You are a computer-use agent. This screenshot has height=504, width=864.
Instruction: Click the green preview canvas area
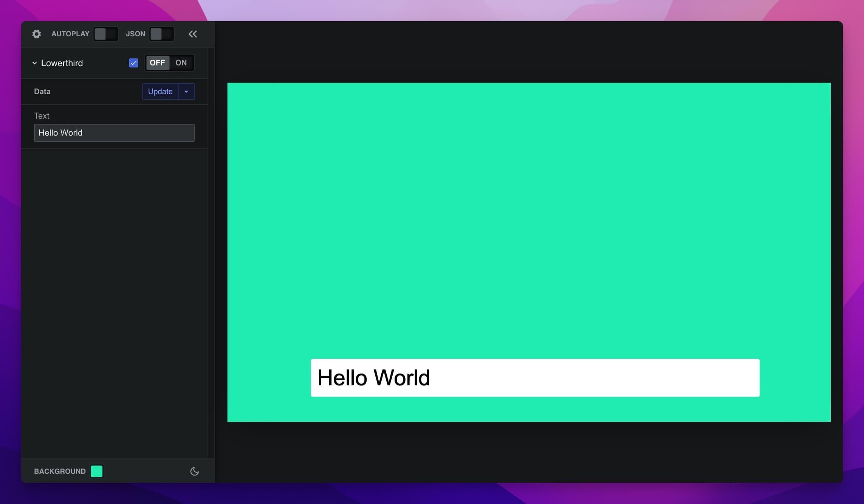click(528, 212)
